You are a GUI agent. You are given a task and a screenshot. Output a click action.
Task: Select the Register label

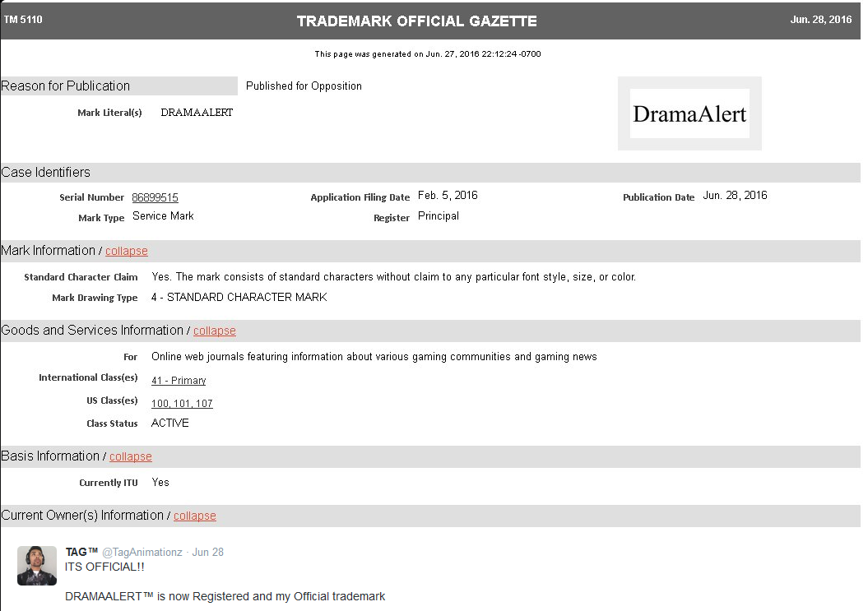(392, 218)
